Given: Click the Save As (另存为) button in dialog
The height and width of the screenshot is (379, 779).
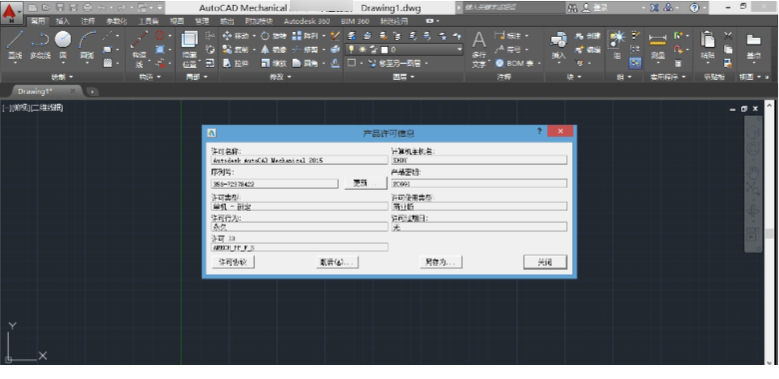Looking at the screenshot, I should [441, 262].
